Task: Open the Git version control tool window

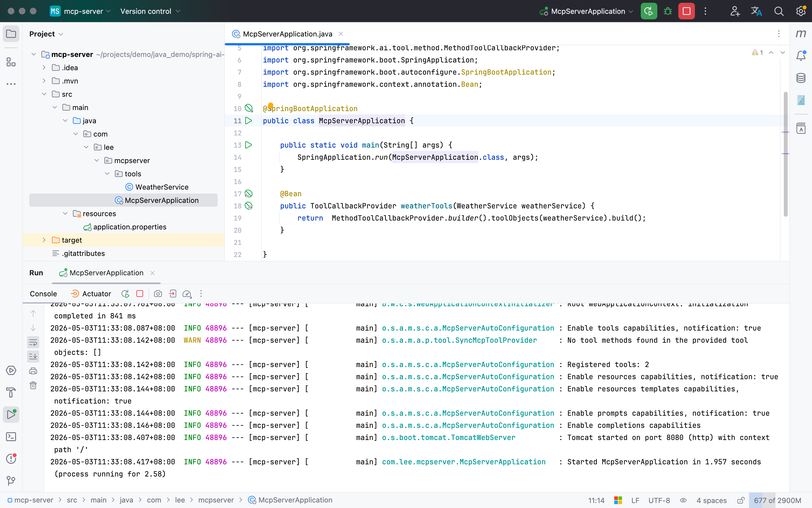Action: [x=11, y=480]
